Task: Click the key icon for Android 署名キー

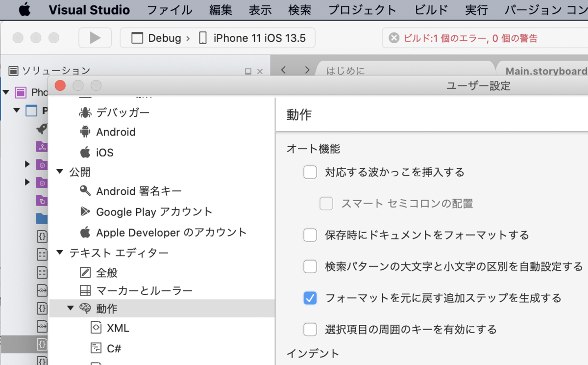Action: click(85, 191)
